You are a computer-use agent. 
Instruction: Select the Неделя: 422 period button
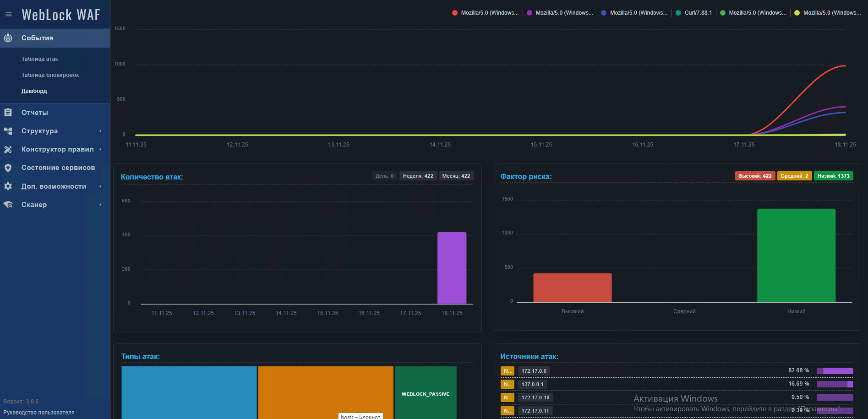click(x=418, y=176)
